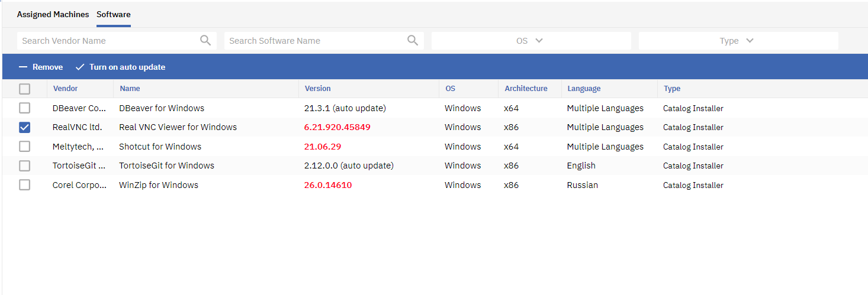This screenshot has width=868, height=295.
Task: Toggle the select-all checkbox in the table header
Action: (24, 89)
